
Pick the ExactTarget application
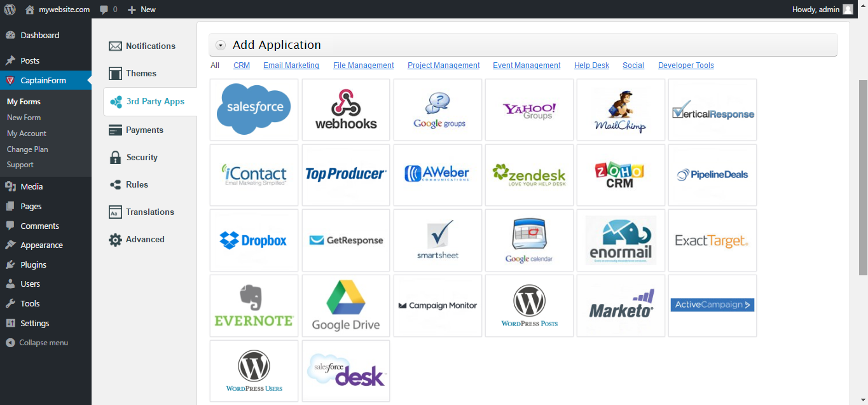pos(712,240)
